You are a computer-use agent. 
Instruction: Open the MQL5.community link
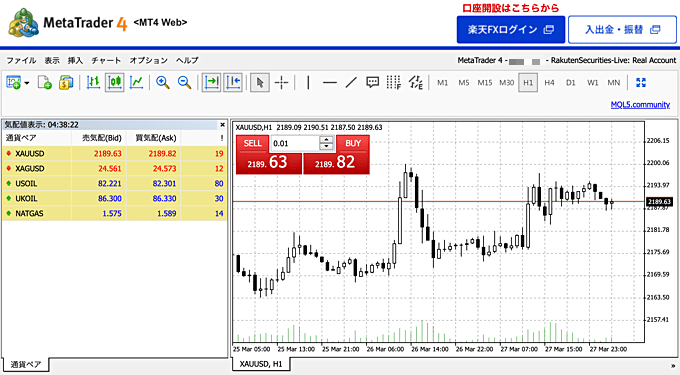(640, 104)
